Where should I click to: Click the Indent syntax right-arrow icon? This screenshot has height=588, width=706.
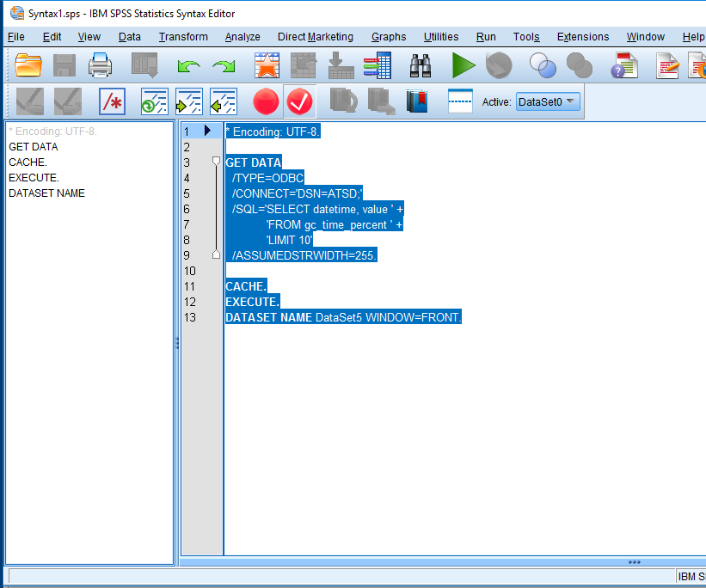188,101
